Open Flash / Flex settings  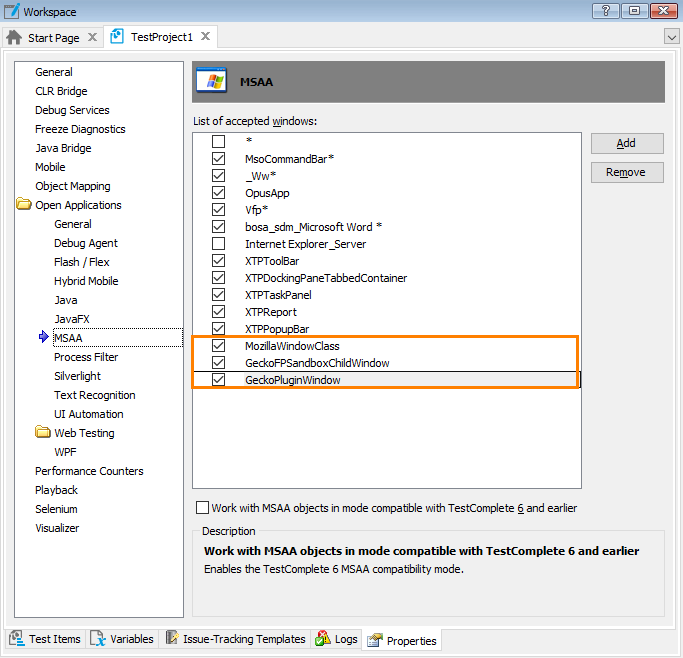[81, 262]
